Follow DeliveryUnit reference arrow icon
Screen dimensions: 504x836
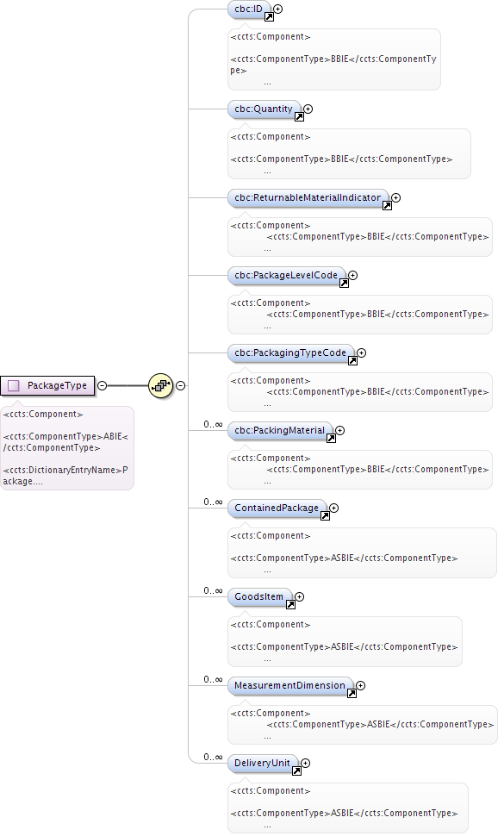coord(296,771)
